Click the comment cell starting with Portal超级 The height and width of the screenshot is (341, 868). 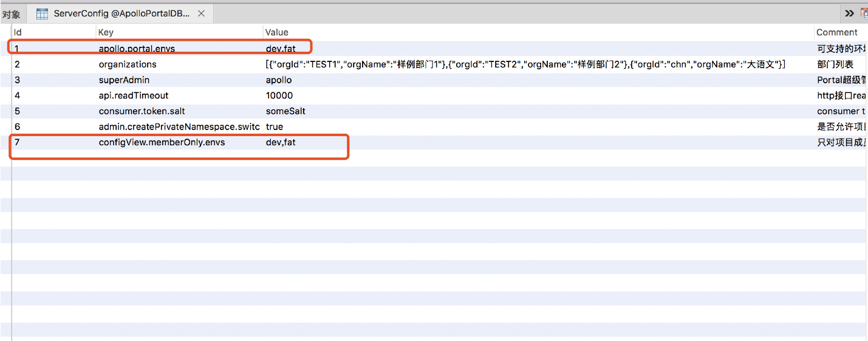(841, 80)
